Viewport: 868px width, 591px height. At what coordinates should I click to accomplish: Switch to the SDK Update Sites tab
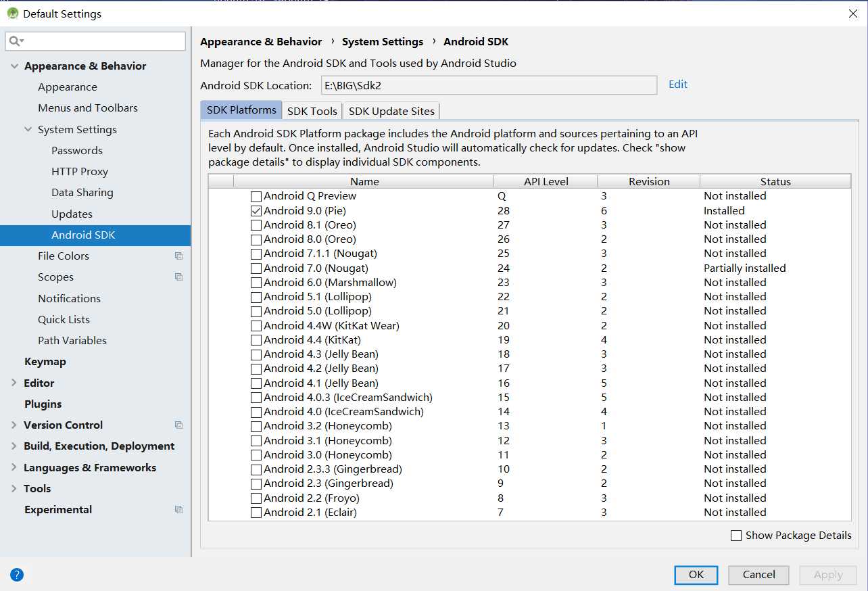(x=391, y=111)
